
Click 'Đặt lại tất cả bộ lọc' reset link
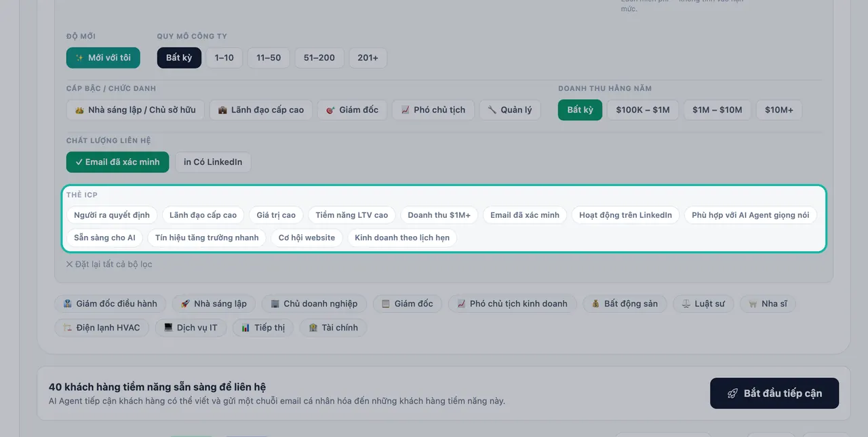[x=109, y=264]
